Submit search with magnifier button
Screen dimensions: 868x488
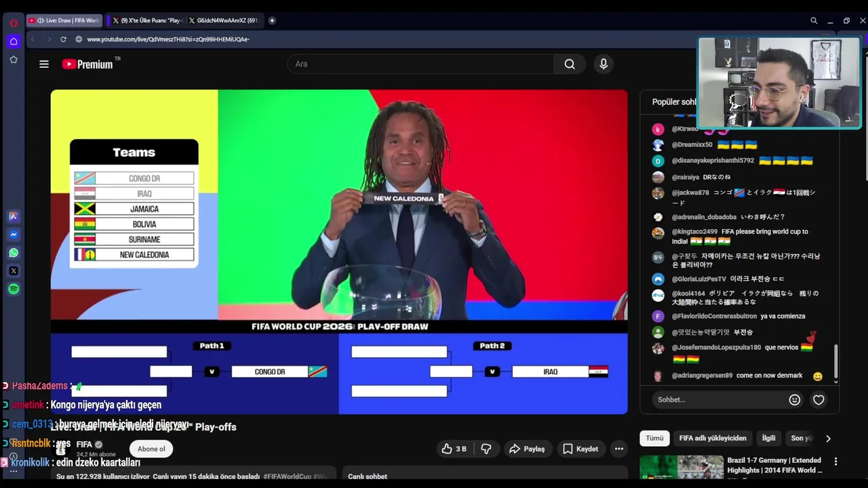[570, 64]
